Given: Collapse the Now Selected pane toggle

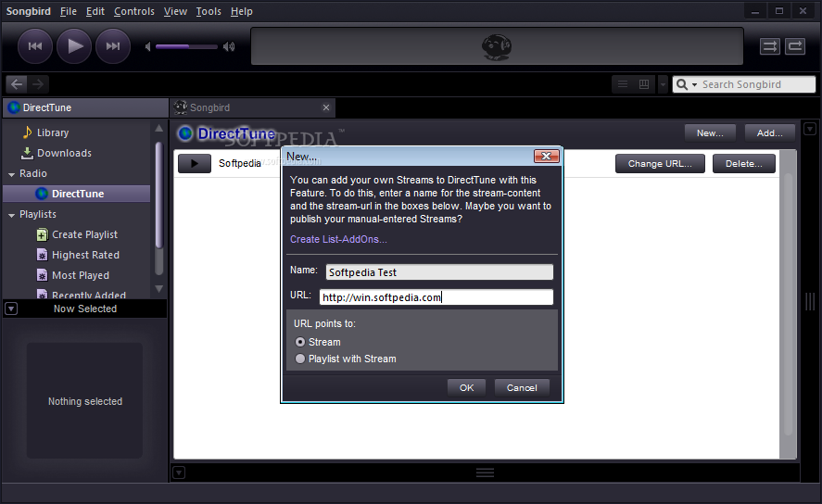Looking at the screenshot, I should tap(11, 309).
